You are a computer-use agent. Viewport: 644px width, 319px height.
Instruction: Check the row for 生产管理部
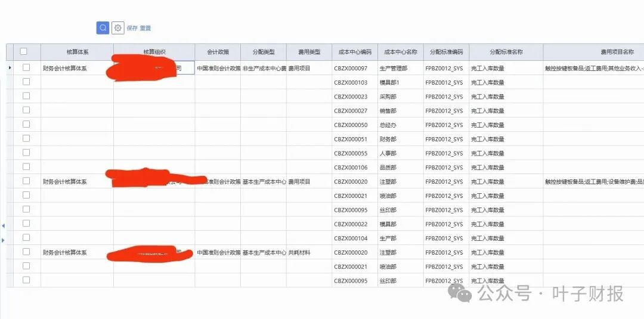coord(26,68)
